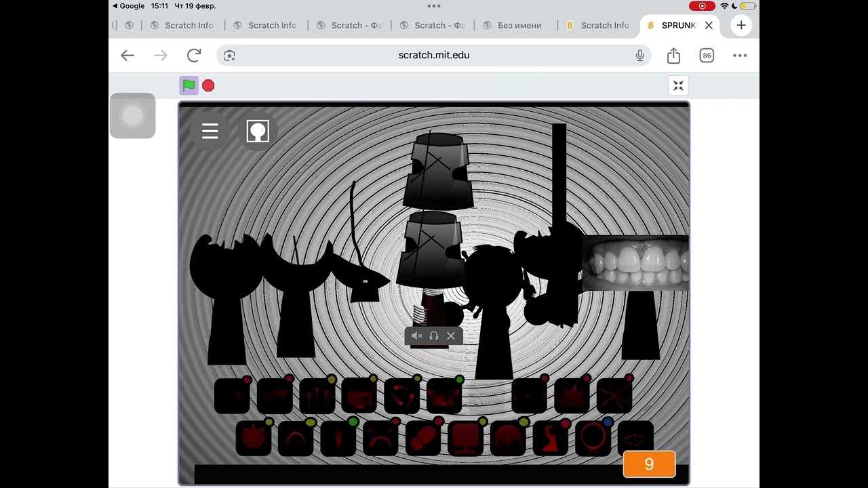Pick the red arch sound icon
Screen dimensions: 868x488
tap(296, 438)
